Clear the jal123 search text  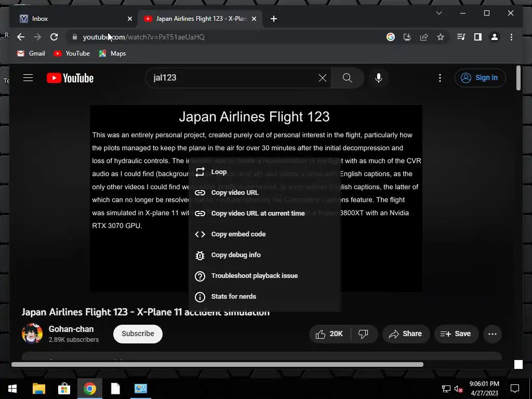322,78
